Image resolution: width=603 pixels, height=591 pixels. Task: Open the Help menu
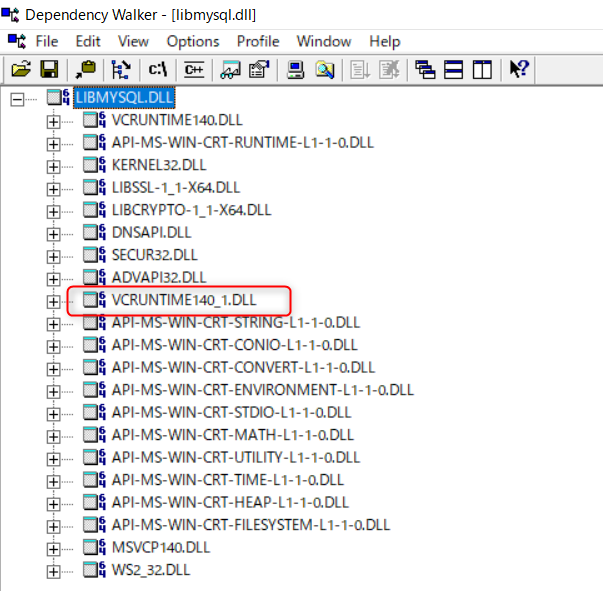click(x=385, y=42)
